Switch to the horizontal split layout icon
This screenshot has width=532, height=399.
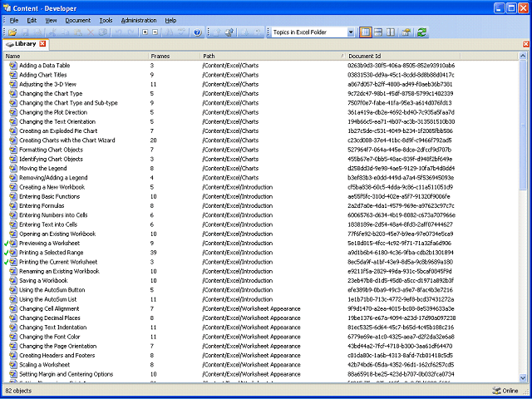coord(378,32)
